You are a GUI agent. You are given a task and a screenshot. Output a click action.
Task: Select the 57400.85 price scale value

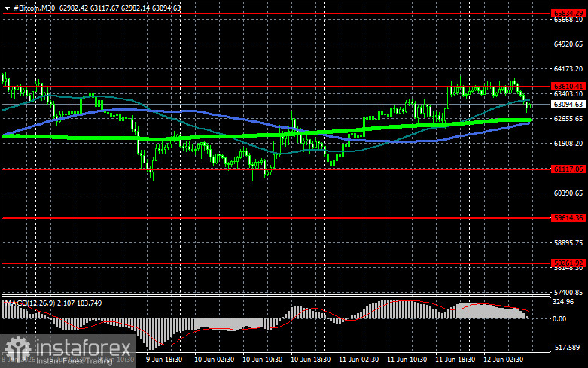(568, 292)
